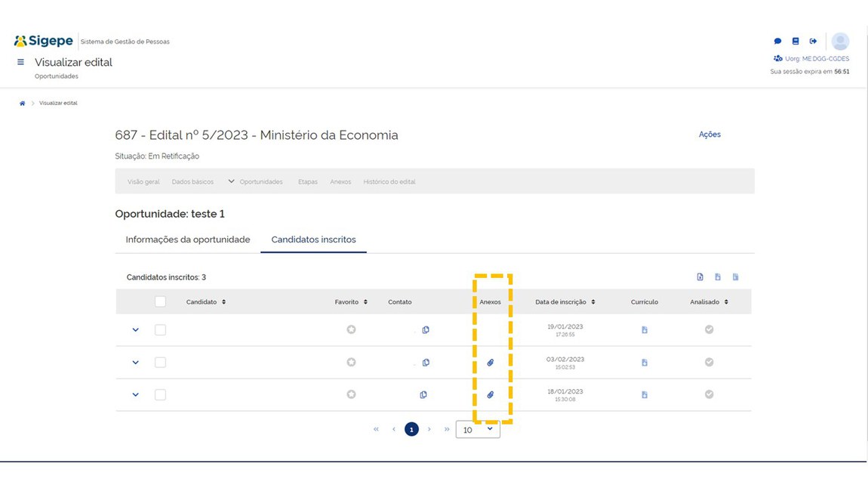
Task: Open the chat messages icon in header
Action: pos(777,42)
